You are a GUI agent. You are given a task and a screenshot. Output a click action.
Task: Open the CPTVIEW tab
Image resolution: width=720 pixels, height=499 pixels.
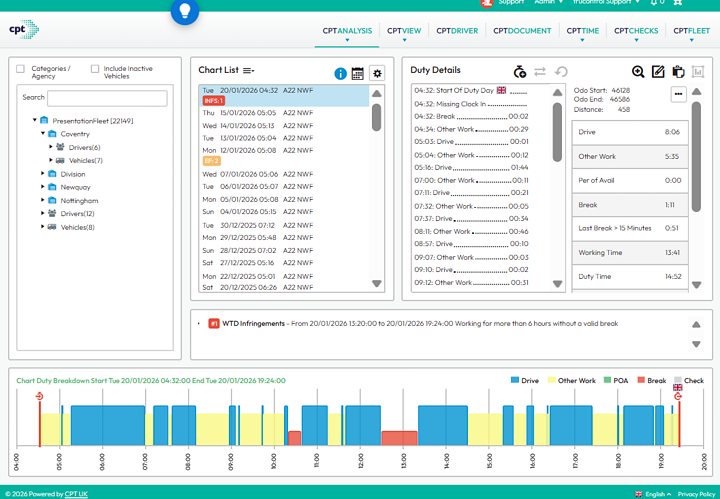[404, 31]
